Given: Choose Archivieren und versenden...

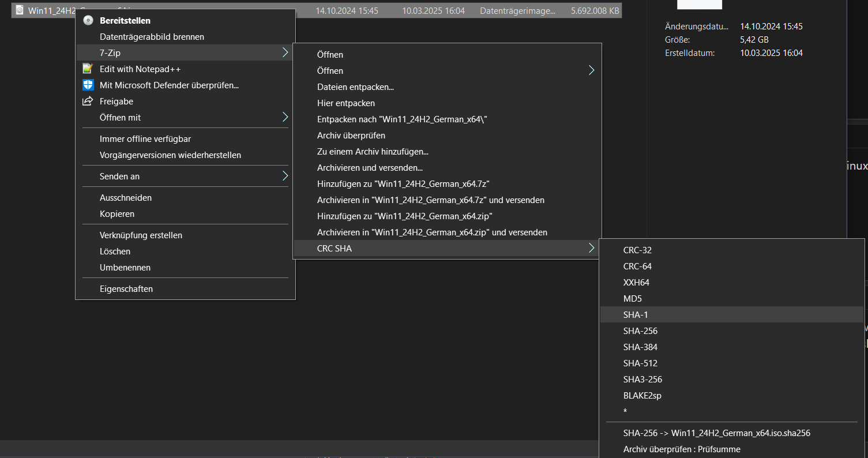Looking at the screenshot, I should click(x=447, y=168).
